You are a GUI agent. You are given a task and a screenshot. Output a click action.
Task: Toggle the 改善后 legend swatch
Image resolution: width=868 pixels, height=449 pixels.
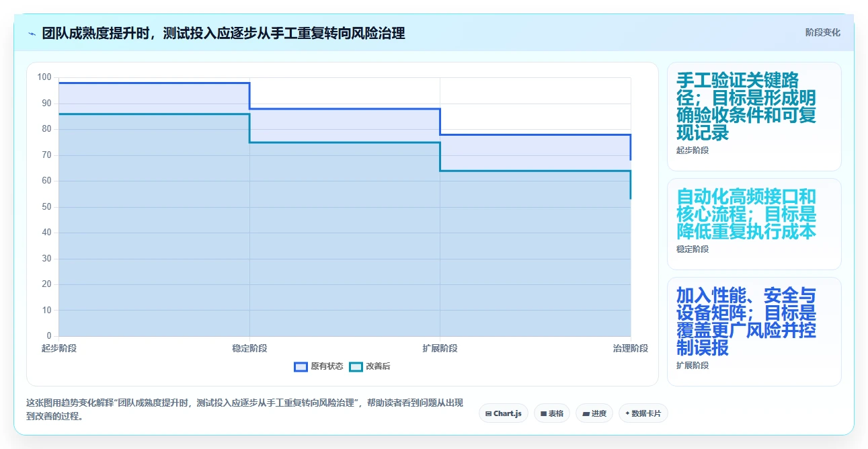tap(357, 366)
